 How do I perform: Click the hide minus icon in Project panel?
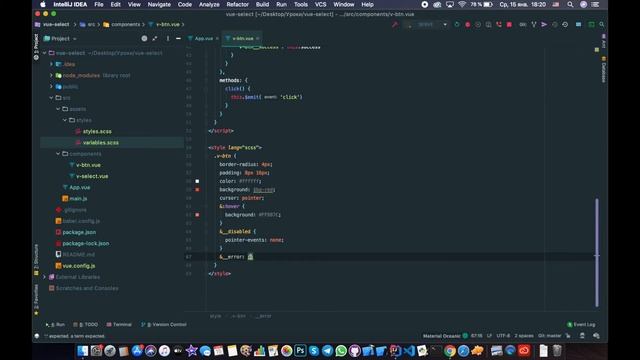pos(178,38)
